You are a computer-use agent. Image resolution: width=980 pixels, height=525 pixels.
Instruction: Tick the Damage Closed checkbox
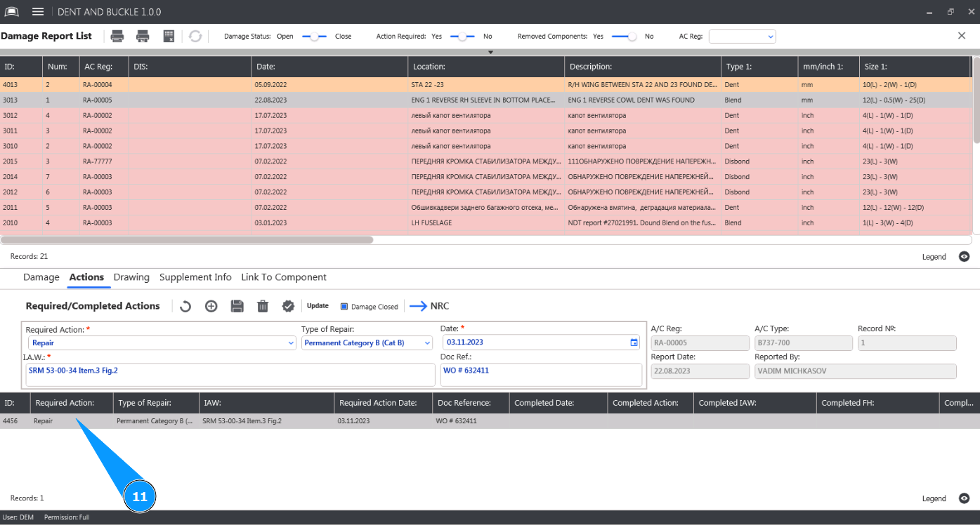344,307
